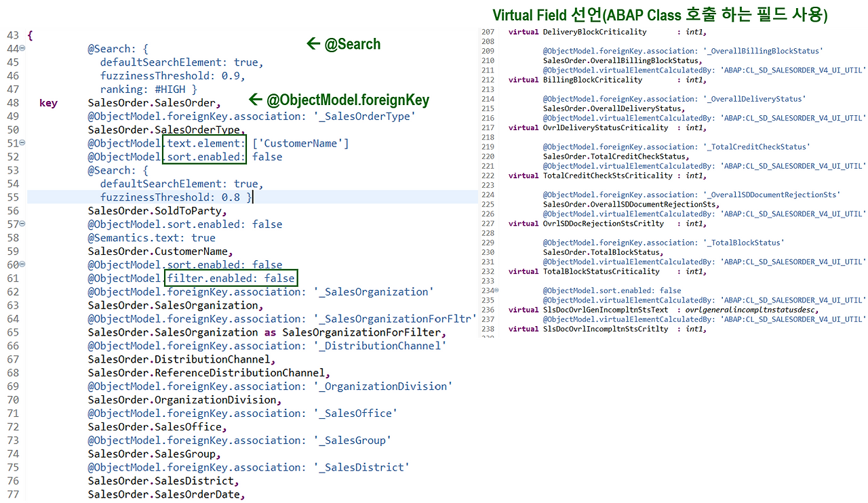Screen dimensions: 868x503
Task: Click 'SalesOrder.SalesOrder,' on line 48
Action: [155, 103]
